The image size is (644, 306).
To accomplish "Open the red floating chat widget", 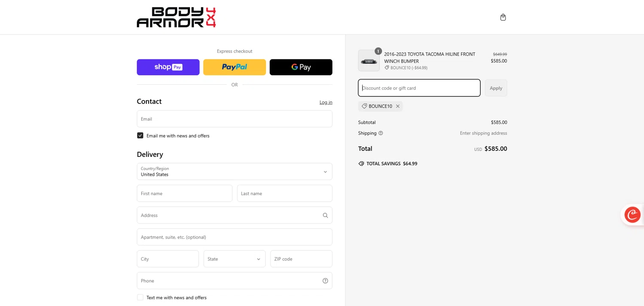I will click(632, 214).
